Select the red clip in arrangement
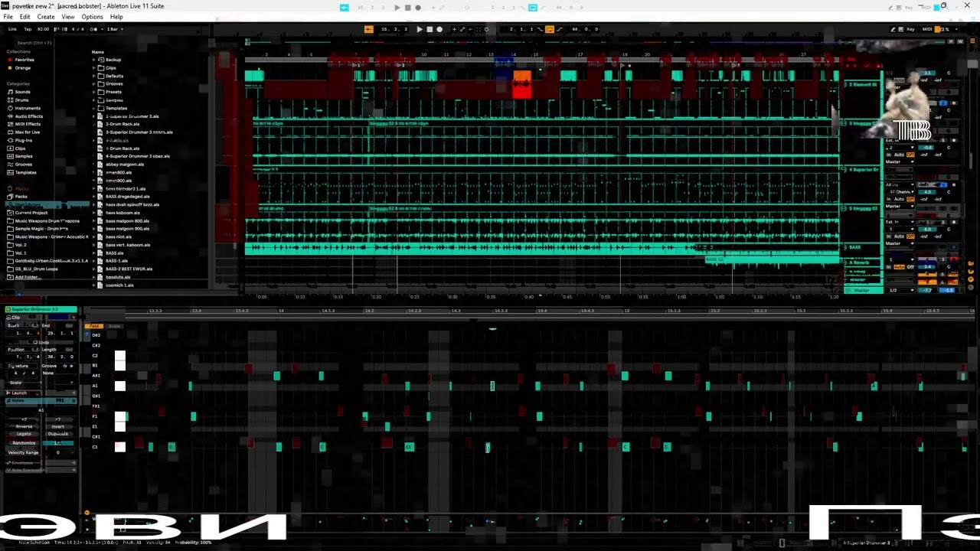980x551 pixels. tap(521, 84)
